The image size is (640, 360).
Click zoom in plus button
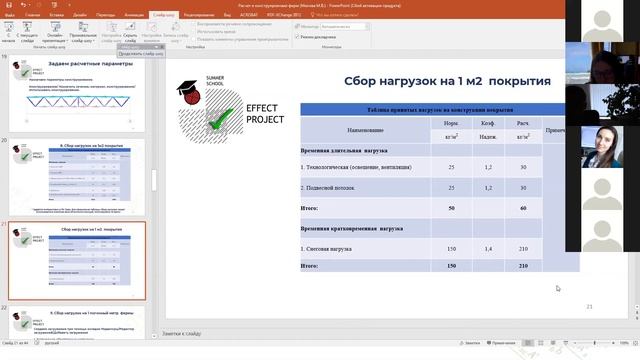tap(613, 343)
